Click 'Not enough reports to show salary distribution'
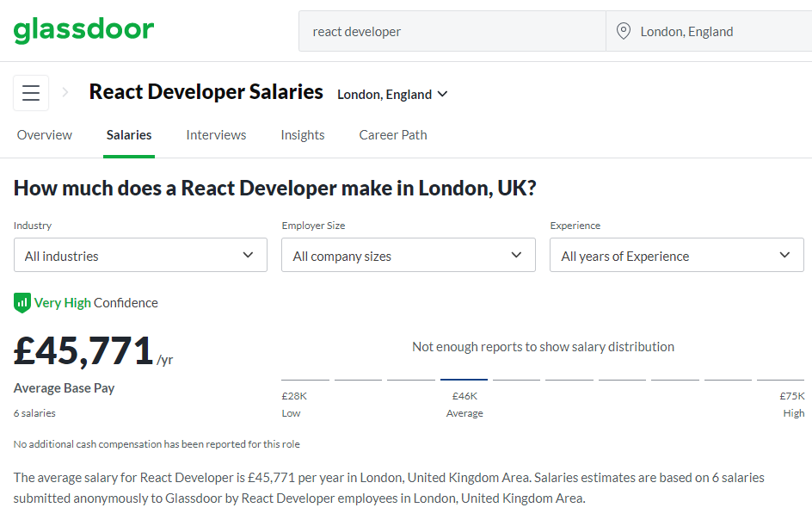 pyautogui.click(x=544, y=347)
